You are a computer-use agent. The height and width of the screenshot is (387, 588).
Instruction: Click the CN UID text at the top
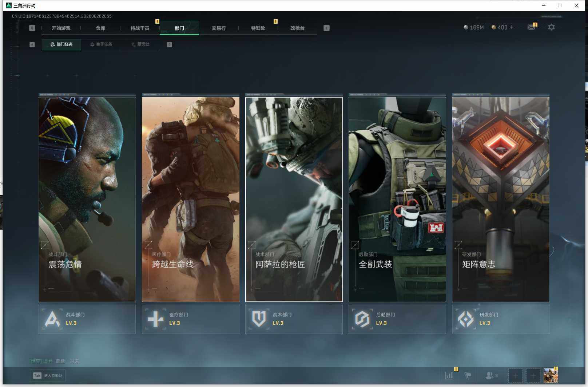click(62, 16)
